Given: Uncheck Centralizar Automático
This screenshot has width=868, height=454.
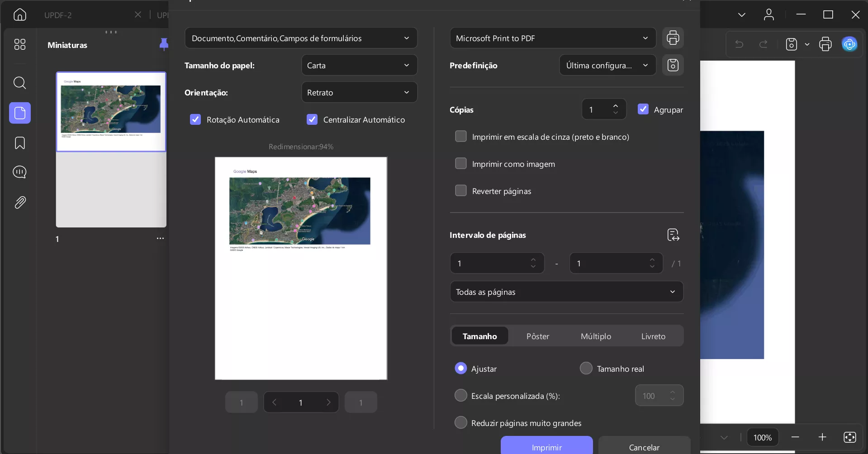Looking at the screenshot, I should (x=312, y=119).
